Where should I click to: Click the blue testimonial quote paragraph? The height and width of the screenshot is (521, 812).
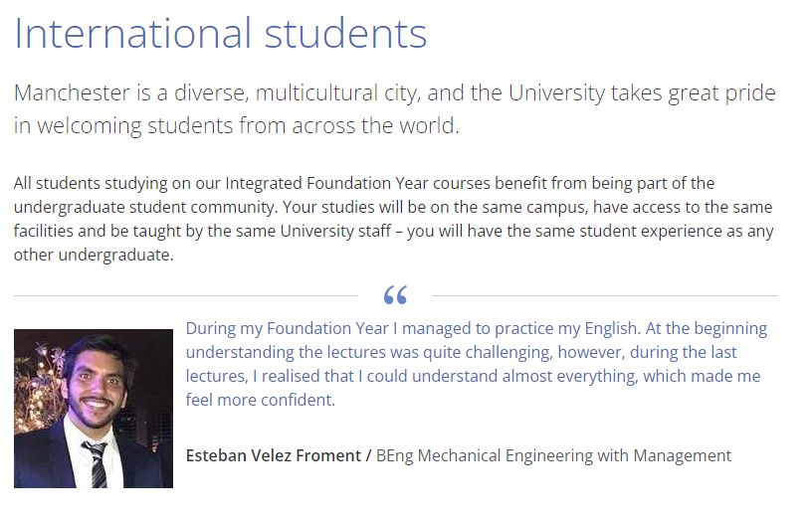477,364
